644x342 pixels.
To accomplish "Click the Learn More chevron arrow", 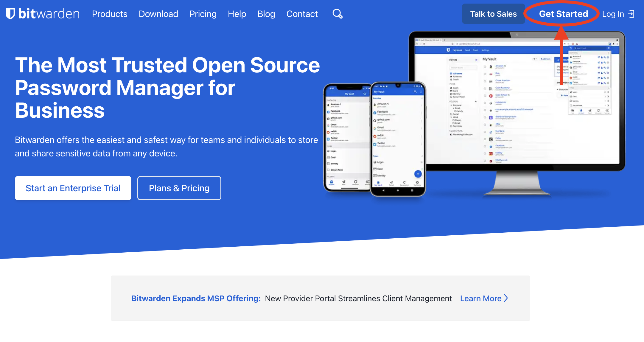I will (x=506, y=298).
